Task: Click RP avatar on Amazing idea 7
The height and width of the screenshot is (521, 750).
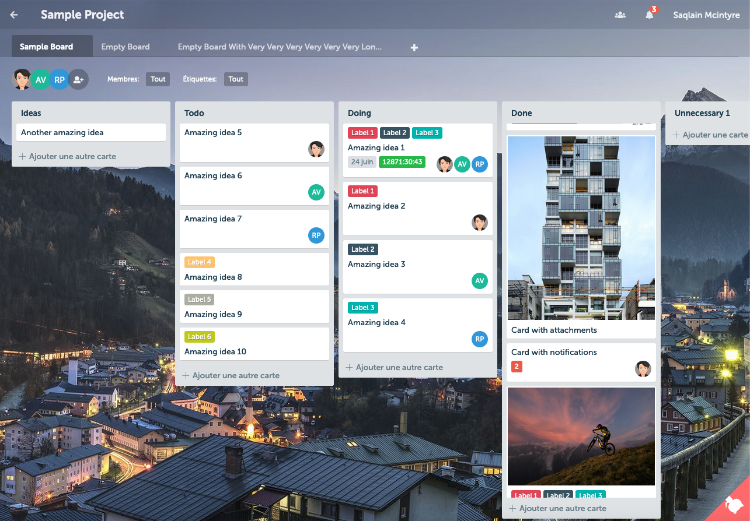Action: click(x=316, y=235)
